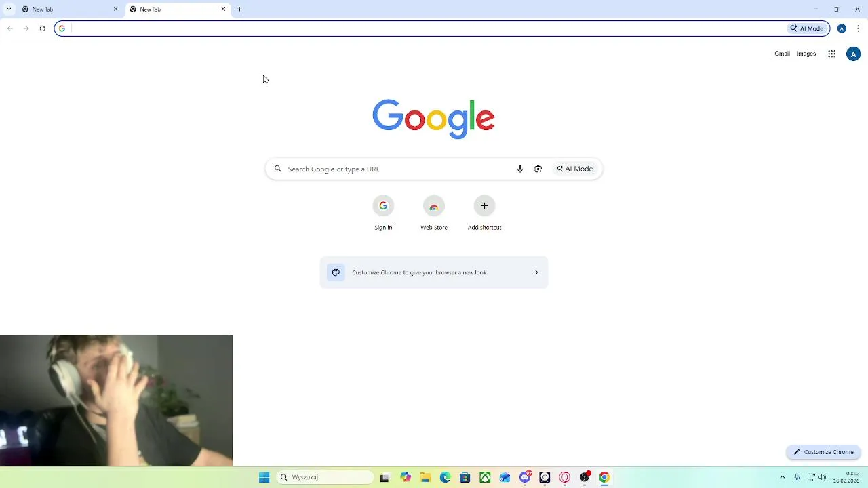
Task: Open the Customize Chrome new look card
Action: [434, 272]
